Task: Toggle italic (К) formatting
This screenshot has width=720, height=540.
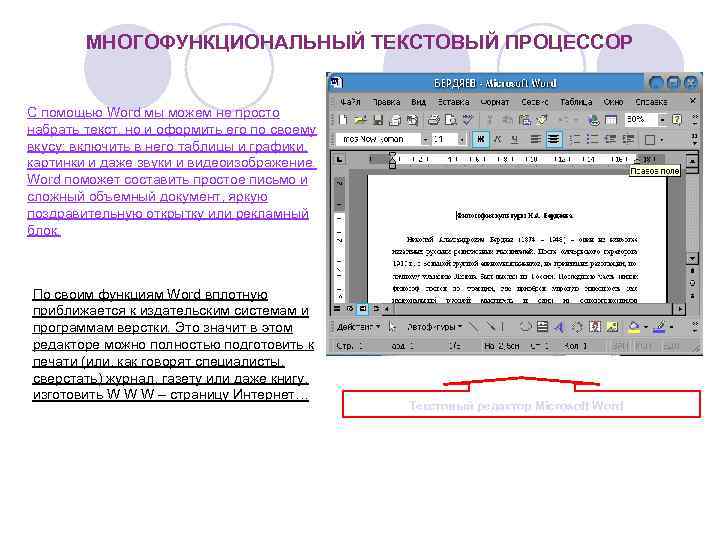Action: coord(498,139)
